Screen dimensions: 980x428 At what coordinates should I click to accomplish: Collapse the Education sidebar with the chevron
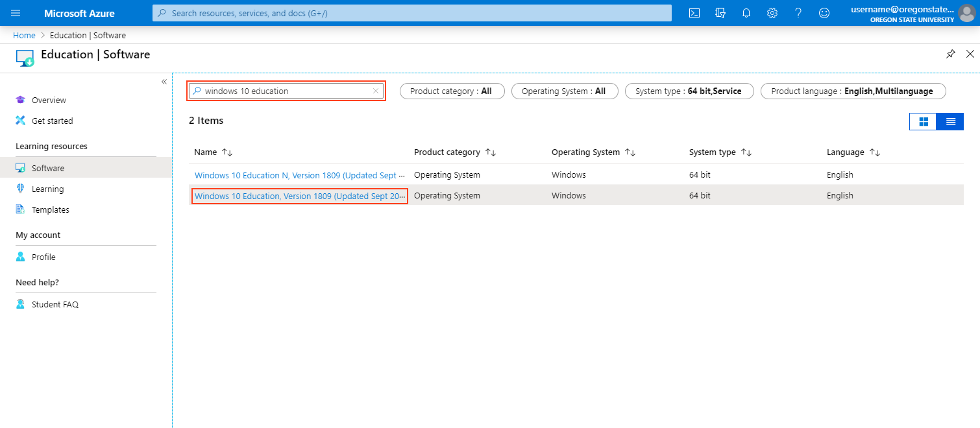(164, 81)
